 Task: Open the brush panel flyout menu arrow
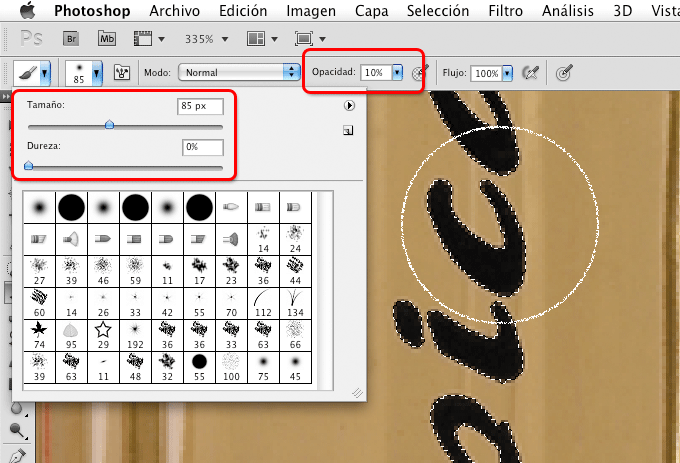349,105
